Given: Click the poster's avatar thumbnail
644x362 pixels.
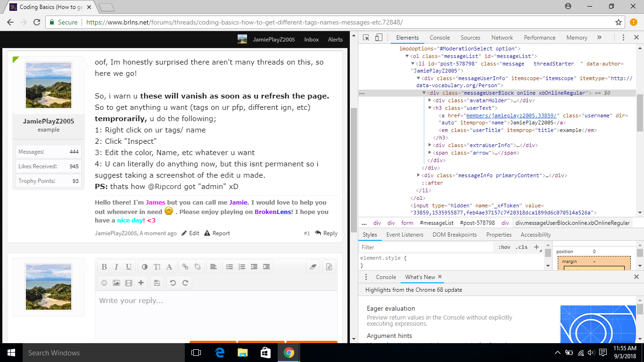Looking at the screenshot, I should click(x=48, y=86).
